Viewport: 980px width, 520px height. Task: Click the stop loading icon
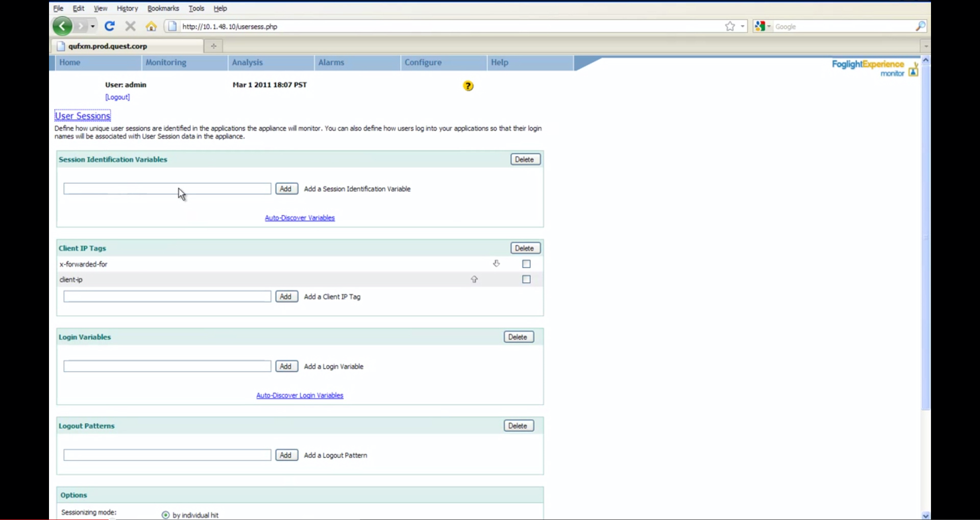[130, 26]
